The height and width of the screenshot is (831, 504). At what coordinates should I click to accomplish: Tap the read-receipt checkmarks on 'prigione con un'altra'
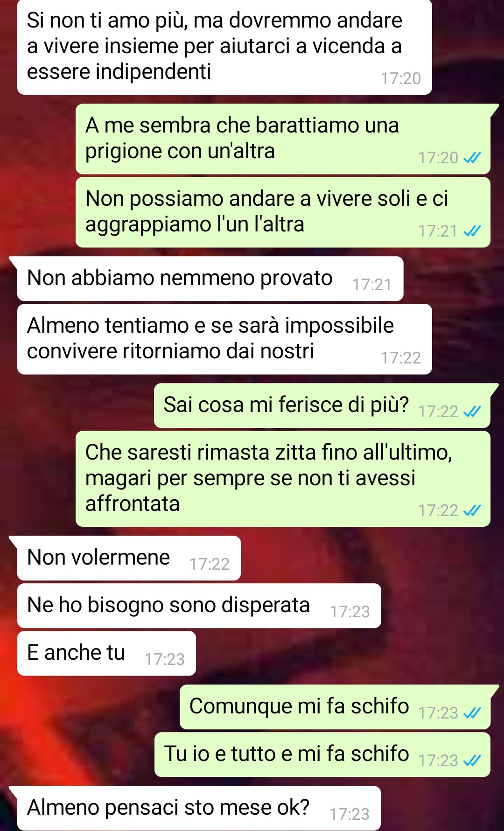pos(472,158)
